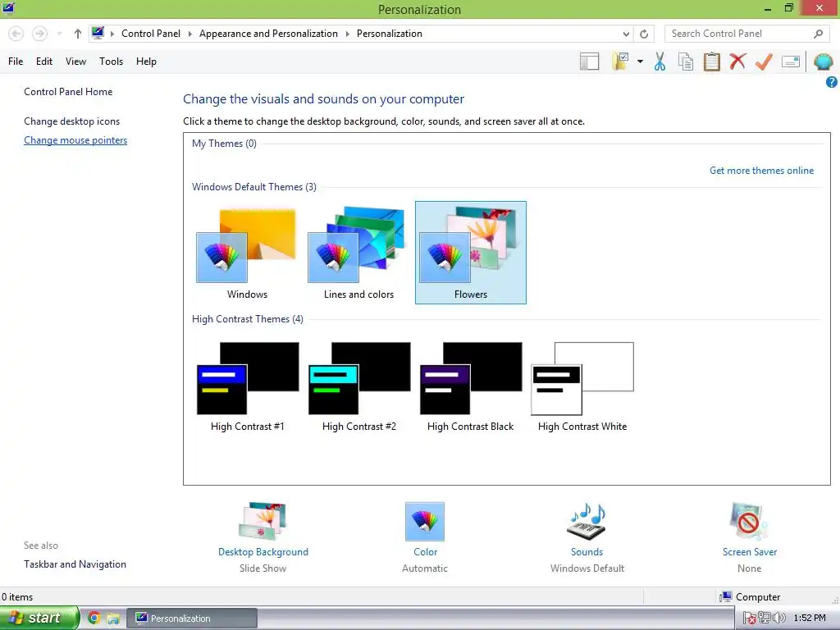The width and height of the screenshot is (840, 630).
Task: Open the Edit menu
Action: tap(44, 61)
